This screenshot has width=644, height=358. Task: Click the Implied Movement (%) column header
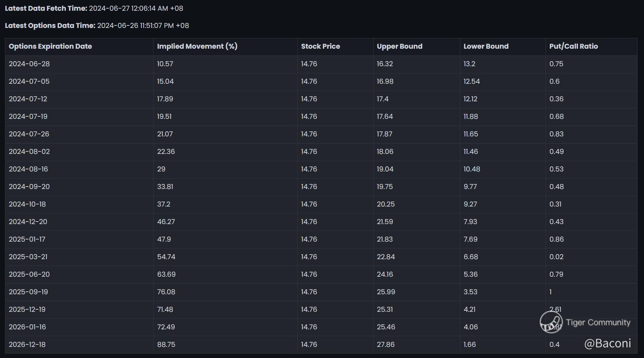point(197,47)
